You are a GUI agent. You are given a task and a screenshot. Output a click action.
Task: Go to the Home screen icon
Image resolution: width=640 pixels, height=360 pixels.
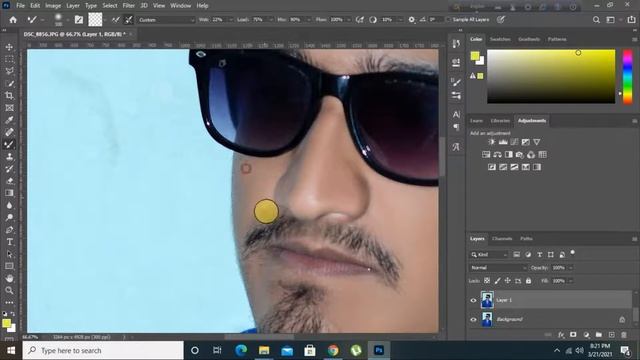pyautogui.click(x=13, y=20)
